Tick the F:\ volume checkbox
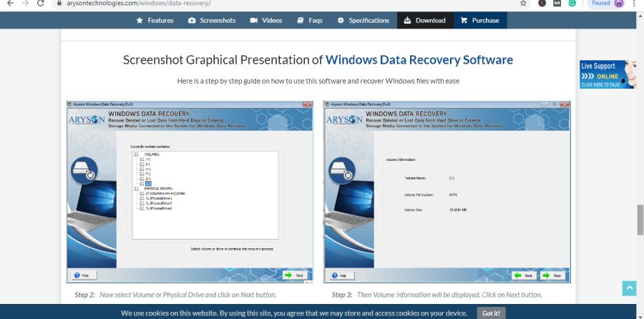 pyautogui.click(x=142, y=174)
